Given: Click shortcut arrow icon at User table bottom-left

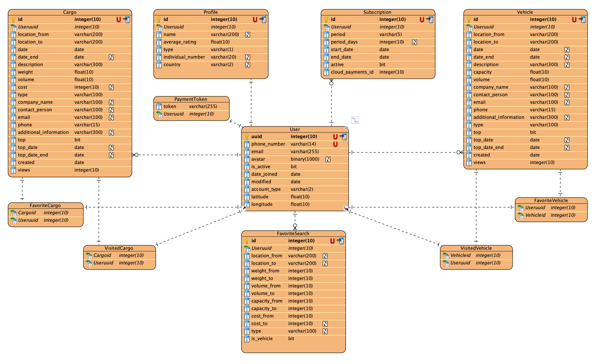Looking at the screenshot, I should tap(244, 208).
